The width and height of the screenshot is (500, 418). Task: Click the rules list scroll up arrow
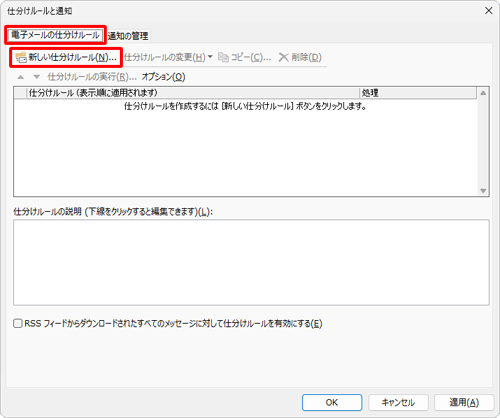483,93
